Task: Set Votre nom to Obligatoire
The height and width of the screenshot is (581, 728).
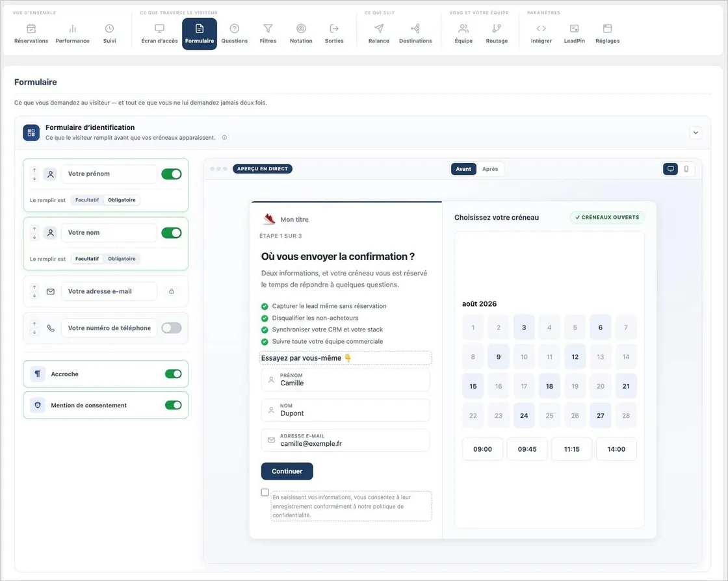Action: pyautogui.click(x=122, y=259)
